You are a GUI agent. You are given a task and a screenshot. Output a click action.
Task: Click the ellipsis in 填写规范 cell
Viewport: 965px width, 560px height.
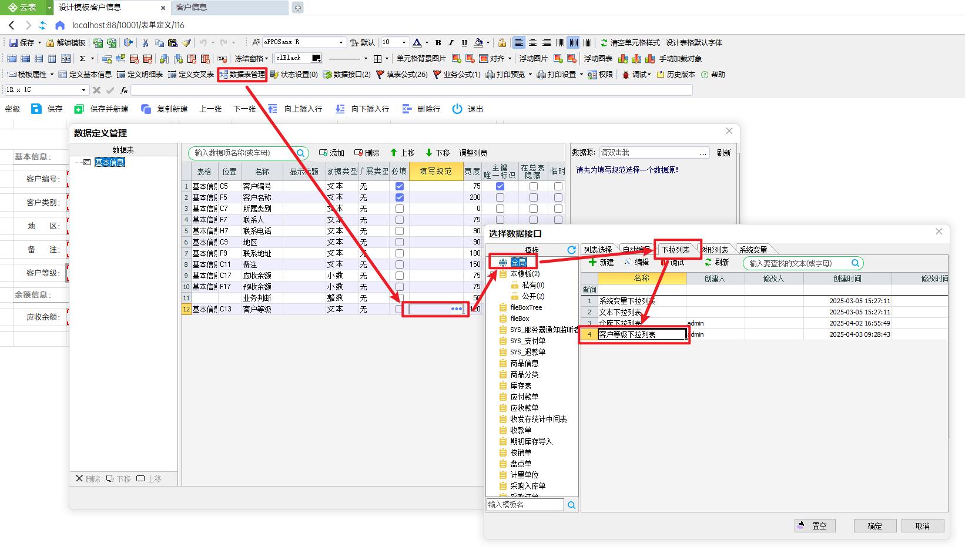coord(457,309)
